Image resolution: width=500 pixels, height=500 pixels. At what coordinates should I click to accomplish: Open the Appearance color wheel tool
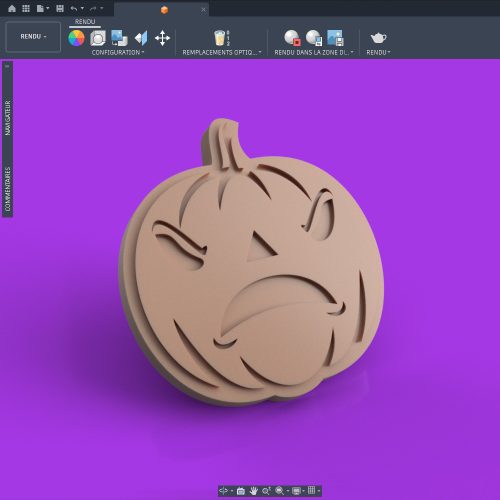click(x=76, y=38)
